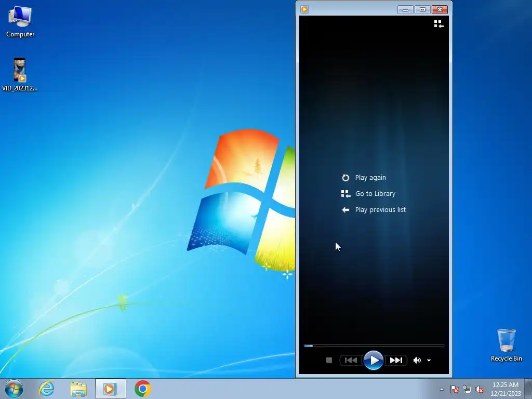Close the Windows Media Player window

(440, 10)
